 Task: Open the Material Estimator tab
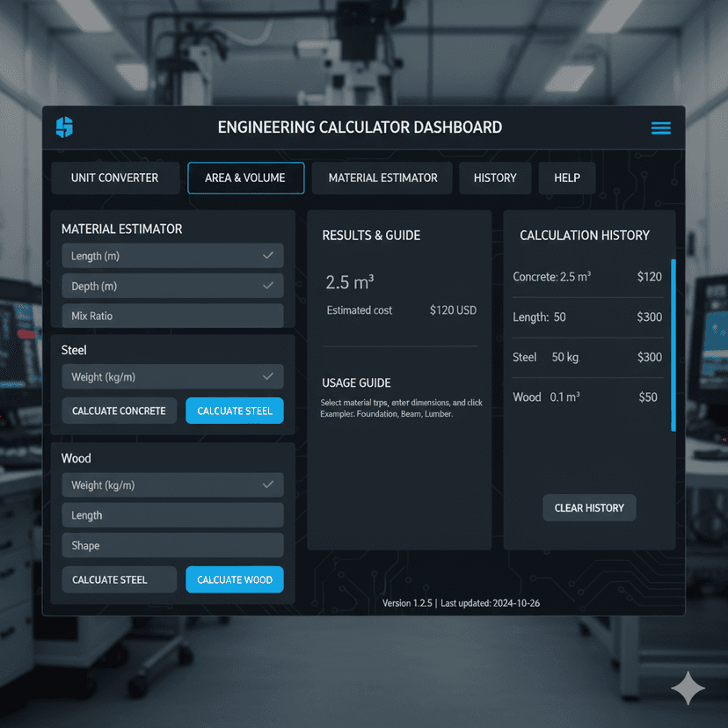click(x=382, y=178)
